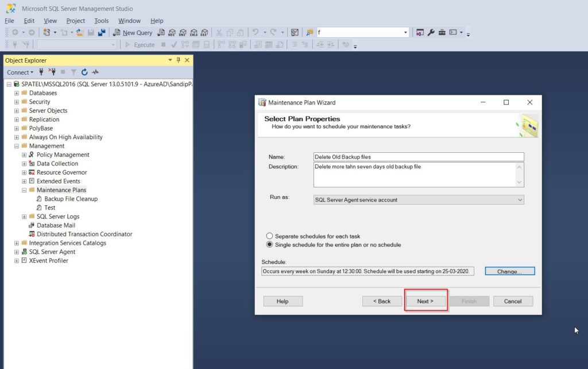The width and height of the screenshot is (588, 369).
Task: Click the Activity Monitor pulse icon in Object Explorer
Action: coord(95,72)
